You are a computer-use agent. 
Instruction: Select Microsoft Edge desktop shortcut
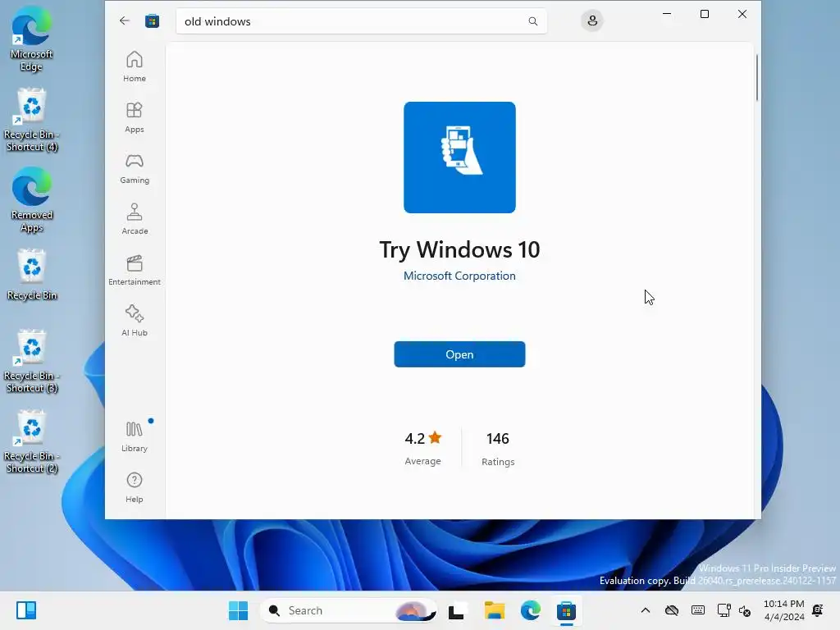[x=32, y=41]
